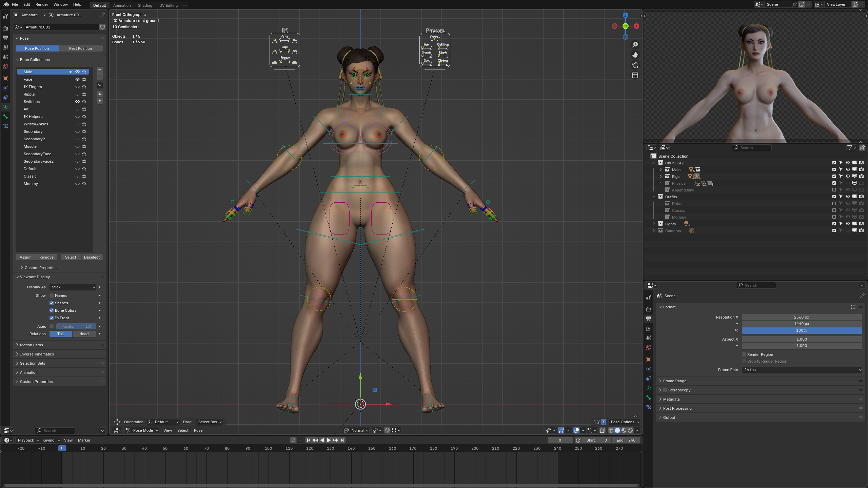Click the Deselect button

tap(92, 257)
